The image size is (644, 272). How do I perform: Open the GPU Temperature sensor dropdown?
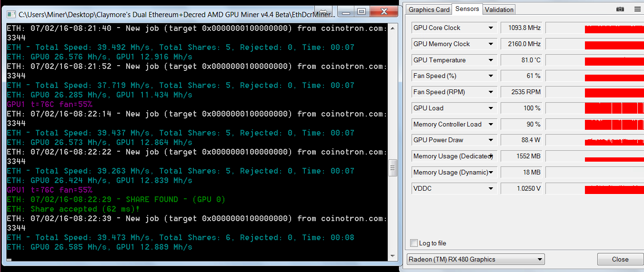coord(491,60)
